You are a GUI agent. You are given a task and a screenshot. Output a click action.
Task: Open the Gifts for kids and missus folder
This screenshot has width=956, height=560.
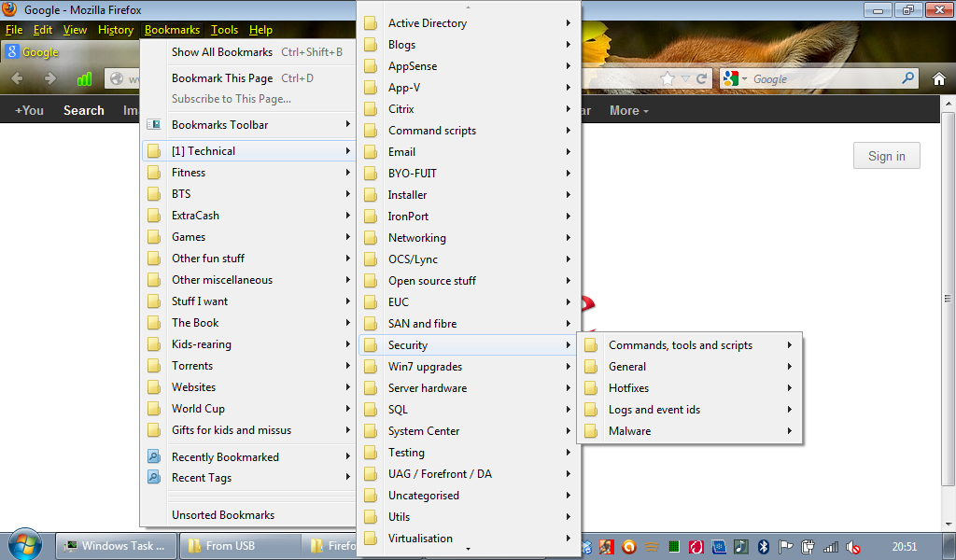tap(248, 430)
